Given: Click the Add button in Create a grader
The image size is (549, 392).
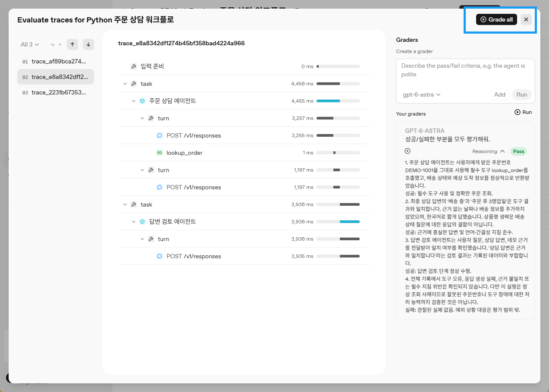Looking at the screenshot, I should point(500,94).
